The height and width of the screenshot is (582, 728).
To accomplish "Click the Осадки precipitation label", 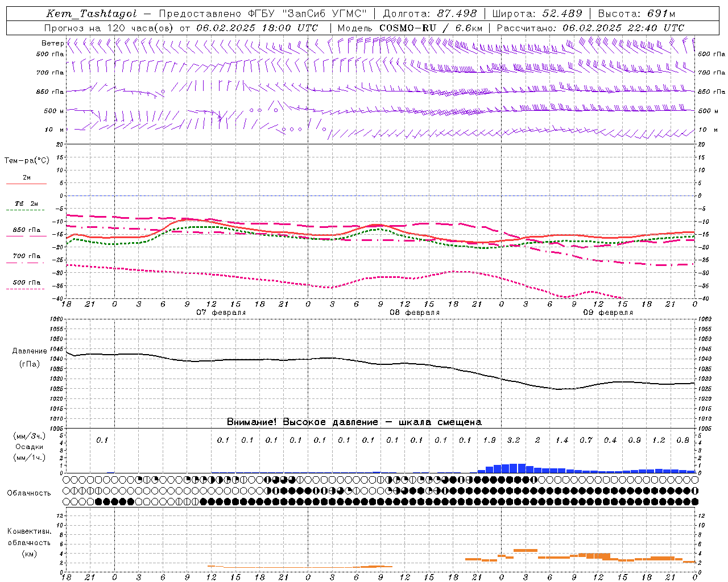I will coord(29,447).
